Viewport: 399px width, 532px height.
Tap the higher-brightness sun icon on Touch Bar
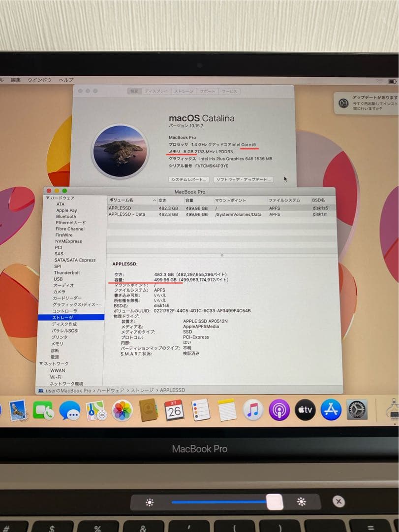(302, 501)
